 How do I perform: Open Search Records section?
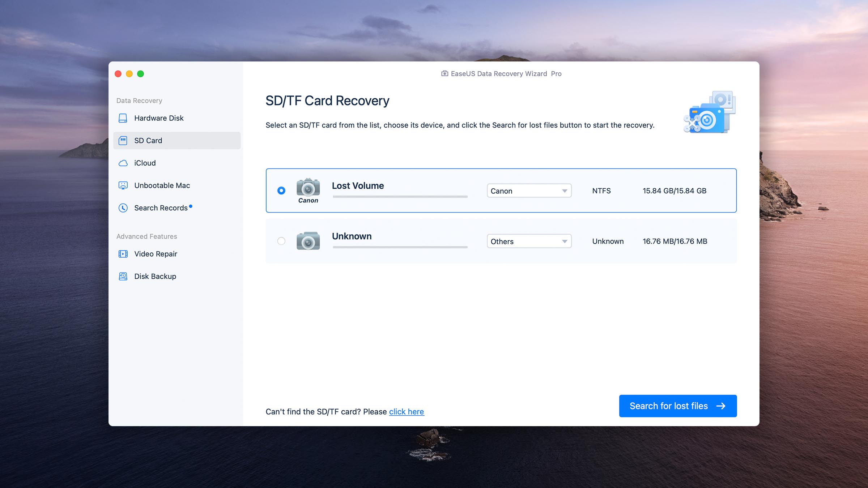point(177,208)
